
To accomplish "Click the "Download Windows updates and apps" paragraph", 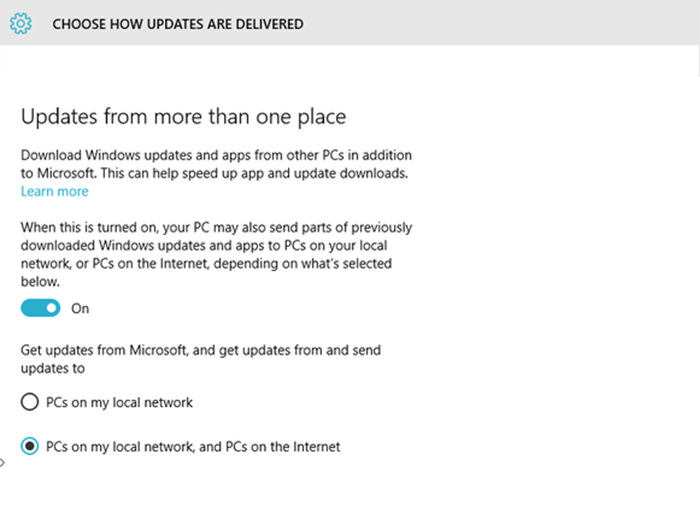I will (x=216, y=156).
